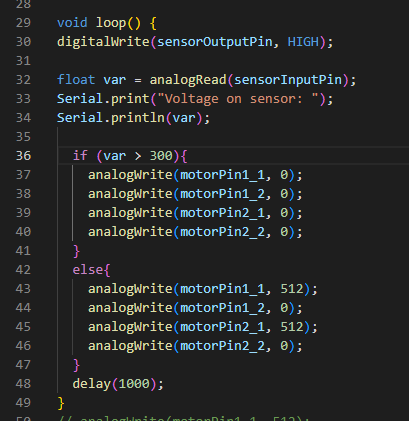Image resolution: width=409 pixels, height=421 pixels.
Task: Click the "Voltage on sensor: " string
Action: click(238, 99)
